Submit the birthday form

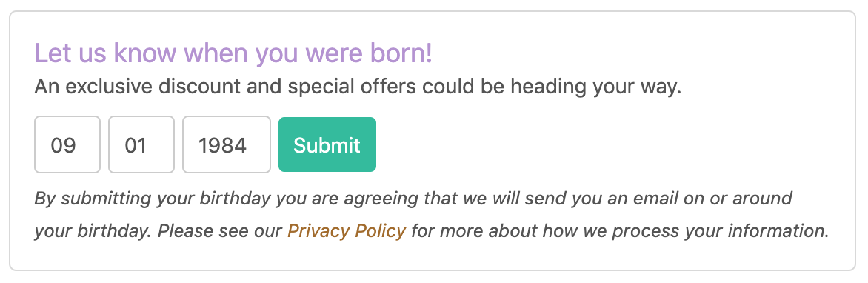pos(327,144)
